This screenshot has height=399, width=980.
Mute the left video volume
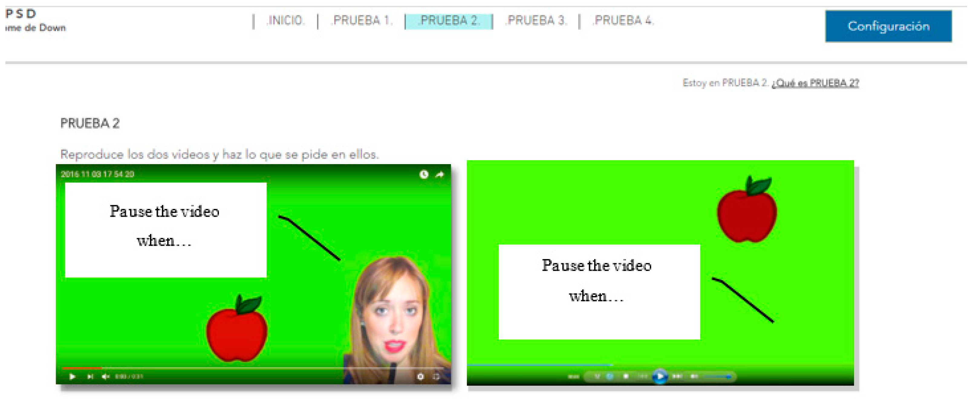tap(106, 377)
